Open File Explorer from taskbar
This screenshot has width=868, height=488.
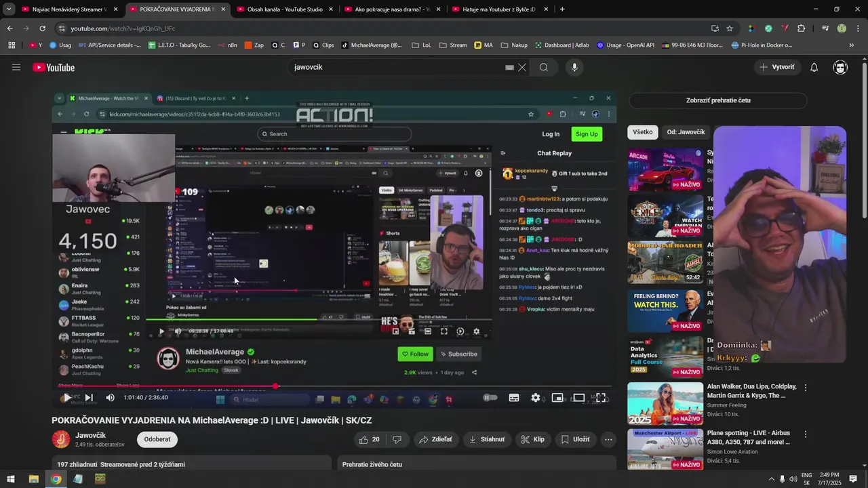(x=33, y=479)
